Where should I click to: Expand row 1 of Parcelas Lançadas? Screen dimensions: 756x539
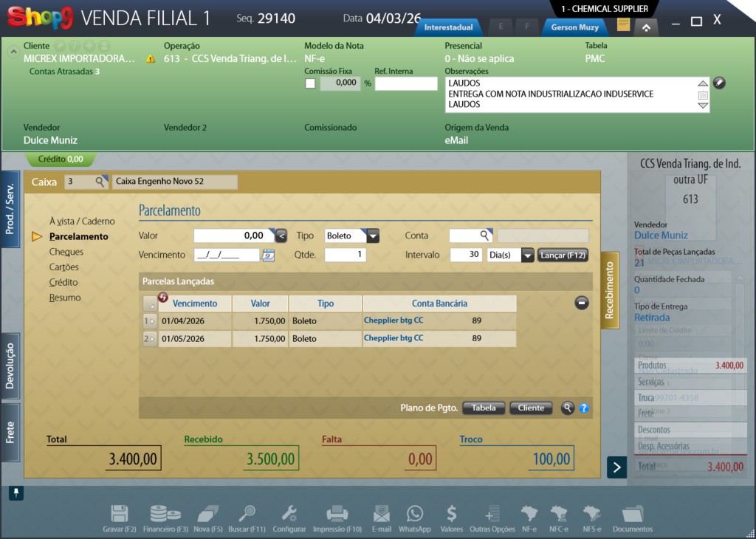click(149, 321)
